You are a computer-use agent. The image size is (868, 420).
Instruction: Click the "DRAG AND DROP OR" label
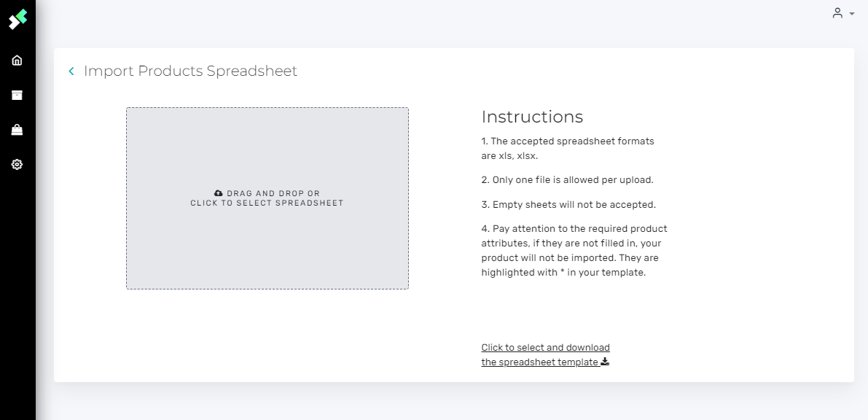click(x=273, y=193)
